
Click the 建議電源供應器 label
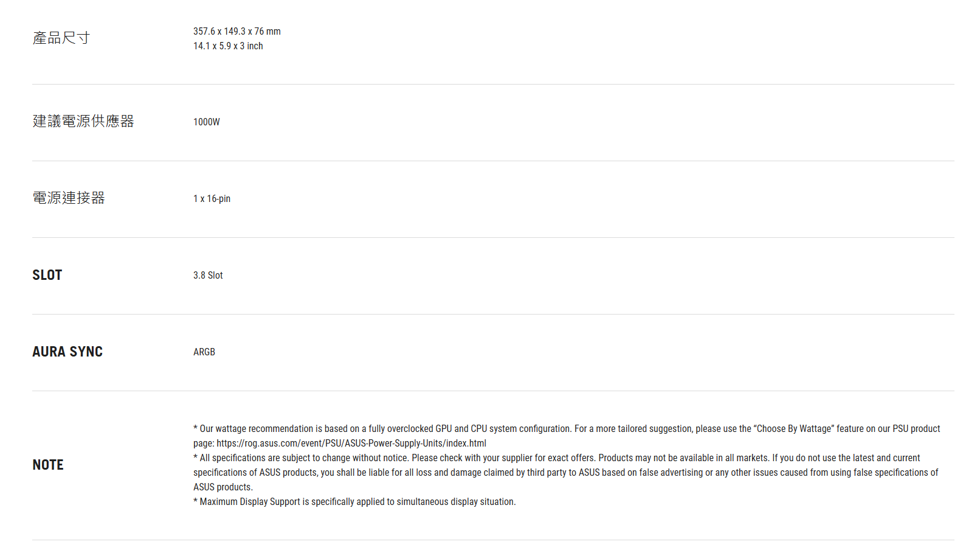tap(83, 121)
